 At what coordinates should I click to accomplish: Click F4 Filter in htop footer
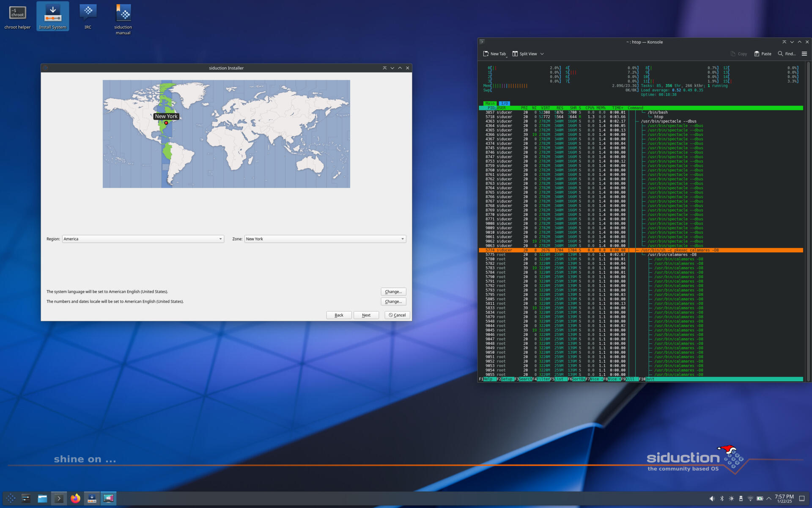(x=540, y=379)
